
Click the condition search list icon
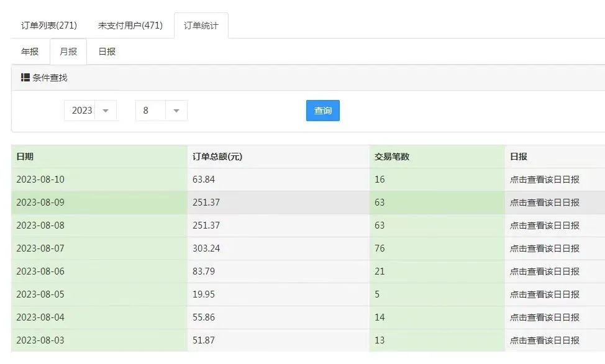(x=25, y=77)
